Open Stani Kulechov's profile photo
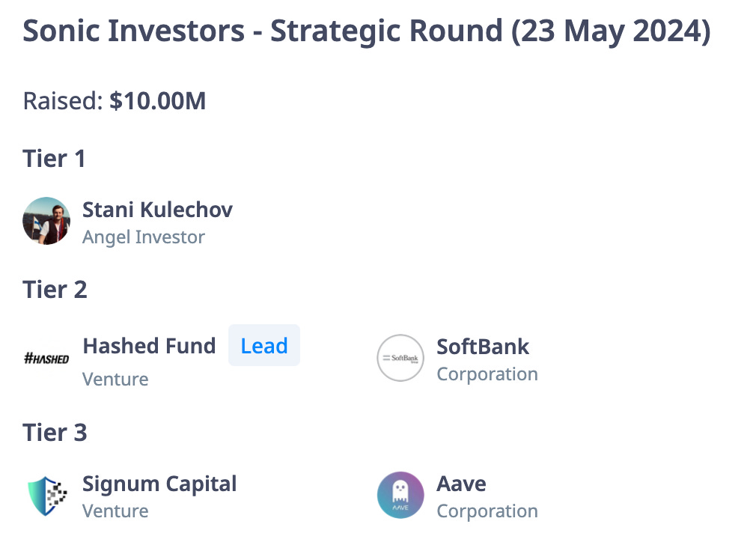756x548 pixels. click(x=46, y=221)
